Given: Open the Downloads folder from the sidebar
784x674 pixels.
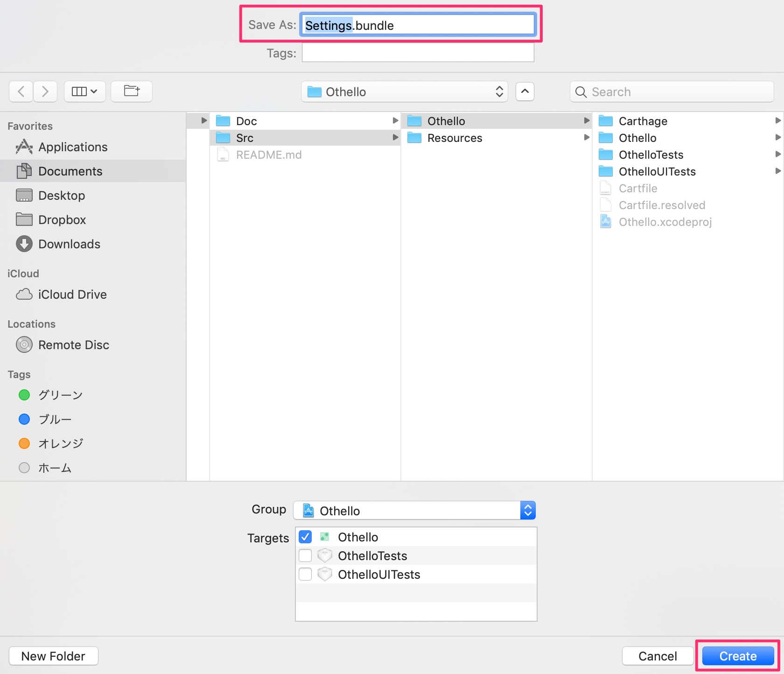Looking at the screenshot, I should pyautogui.click(x=69, y=244).
